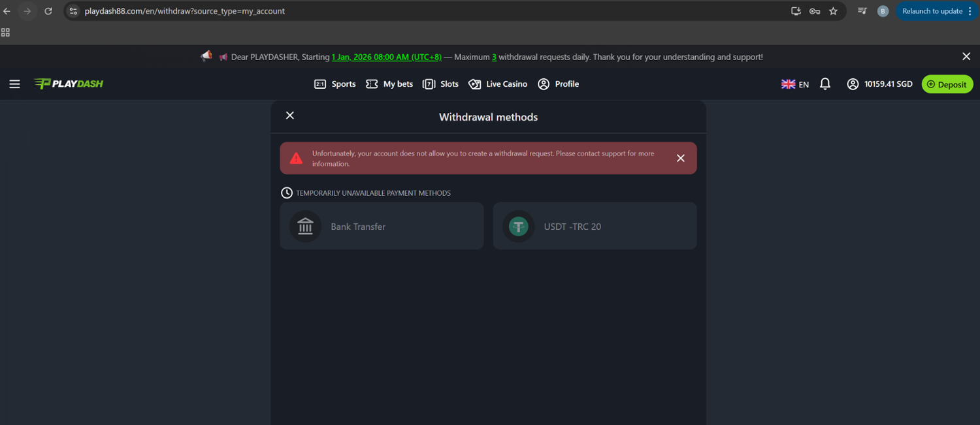
Task: Click the PlayDash logo
Action: [x=69, y=84]
